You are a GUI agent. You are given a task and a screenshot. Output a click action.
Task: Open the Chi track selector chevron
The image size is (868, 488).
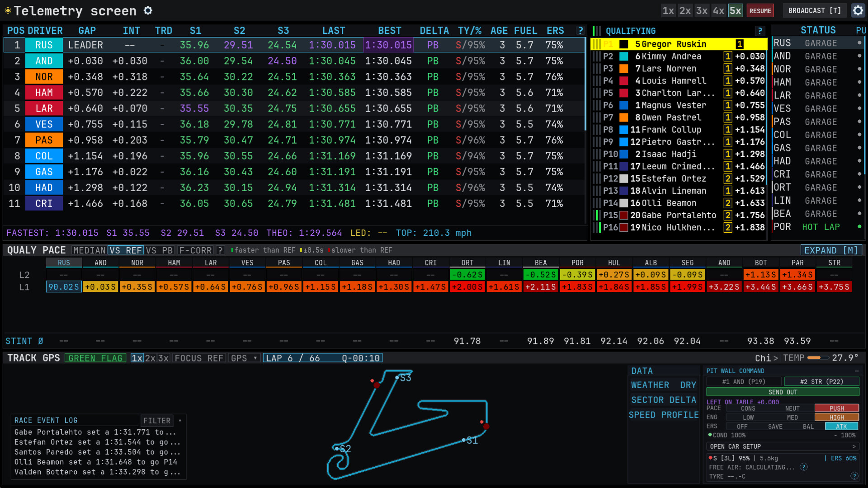776,358
